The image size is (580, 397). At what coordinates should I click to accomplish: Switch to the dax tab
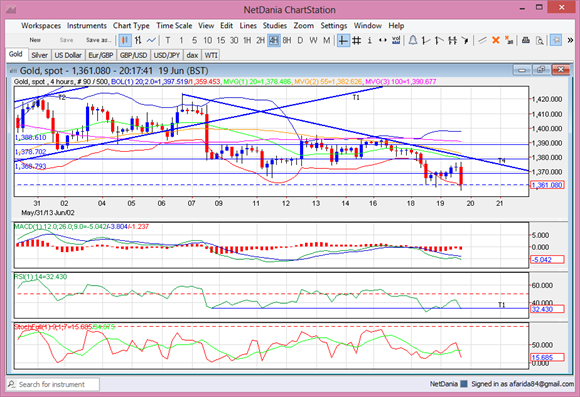point(192,55)
